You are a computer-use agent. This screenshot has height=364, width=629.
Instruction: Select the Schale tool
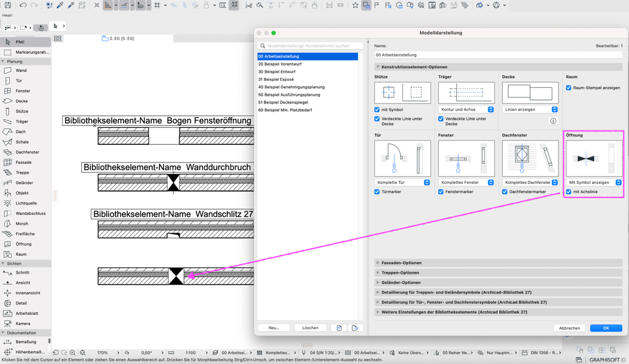[x=25, y=142]
